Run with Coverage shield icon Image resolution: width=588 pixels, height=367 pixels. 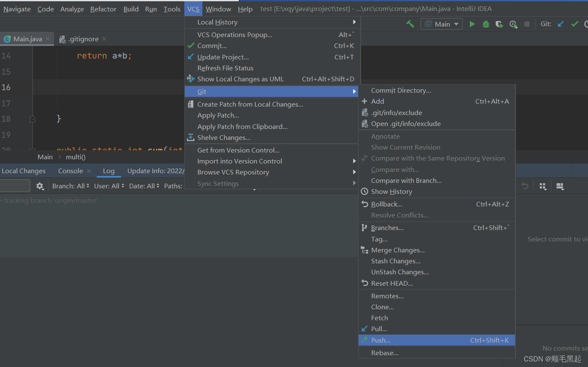point(499,24)
